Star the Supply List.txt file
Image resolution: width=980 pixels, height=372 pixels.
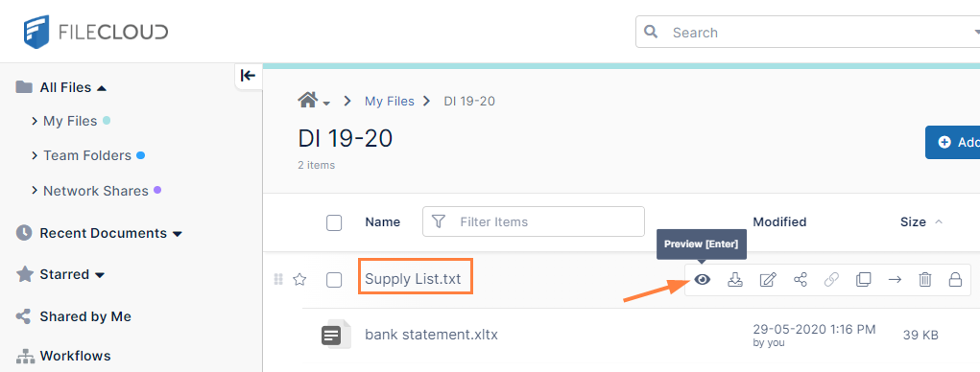coord(299,280)
